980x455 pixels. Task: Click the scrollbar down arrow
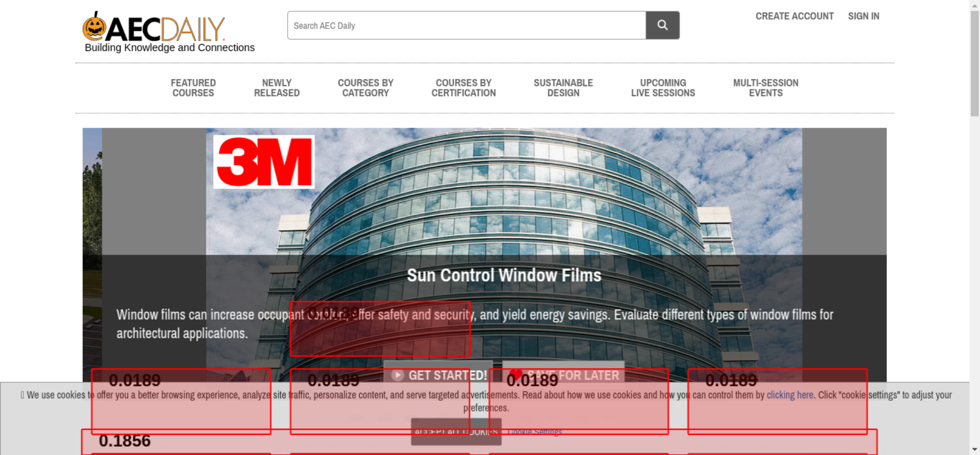point(975,449)
